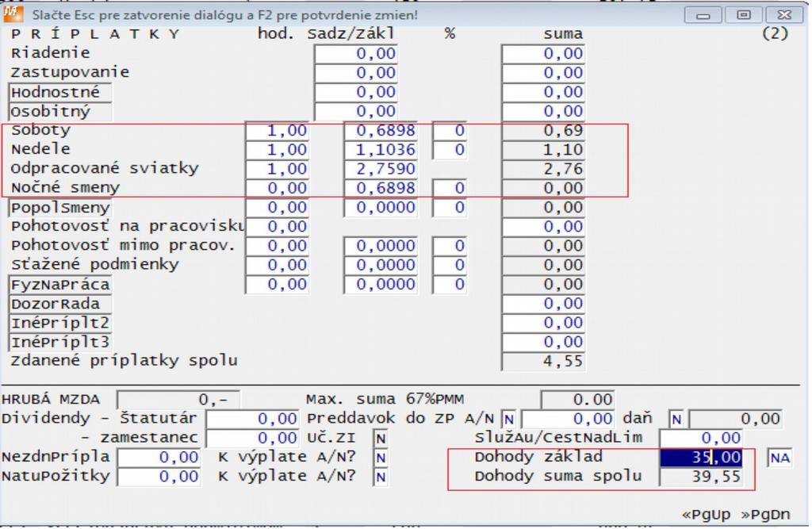
Task: Edit the NezdnPrípla amount field
Action: click(159, 458)
